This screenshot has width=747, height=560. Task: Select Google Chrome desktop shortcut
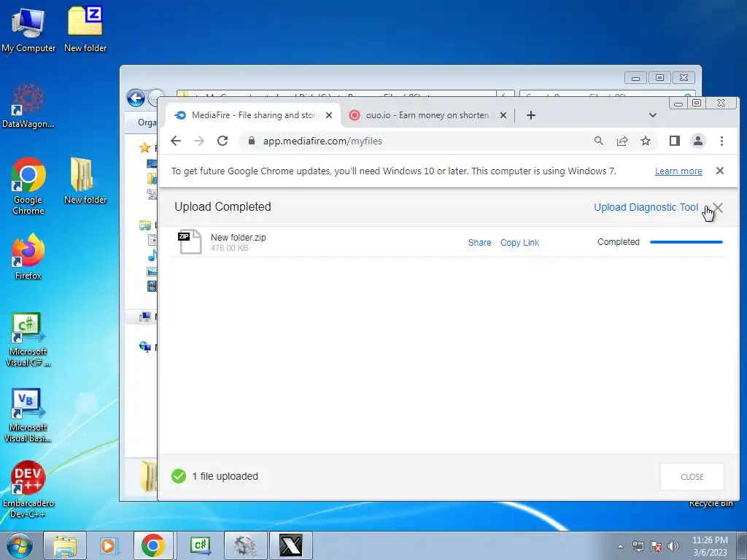[x=28, y=187]
